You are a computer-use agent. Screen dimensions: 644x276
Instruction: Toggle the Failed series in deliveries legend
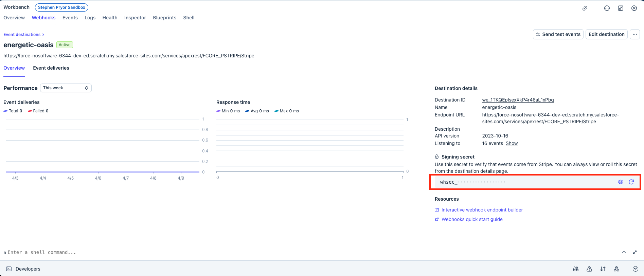38,111
